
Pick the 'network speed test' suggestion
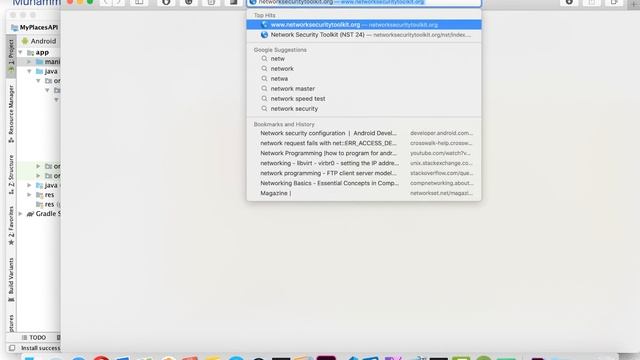tap(364, 99)
